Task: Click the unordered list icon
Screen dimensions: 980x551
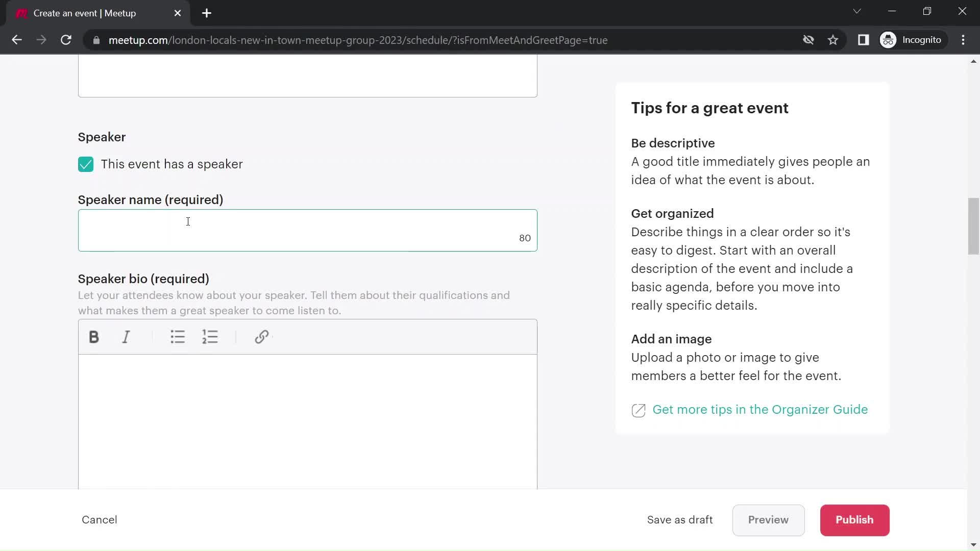Action: pos(177,336)
